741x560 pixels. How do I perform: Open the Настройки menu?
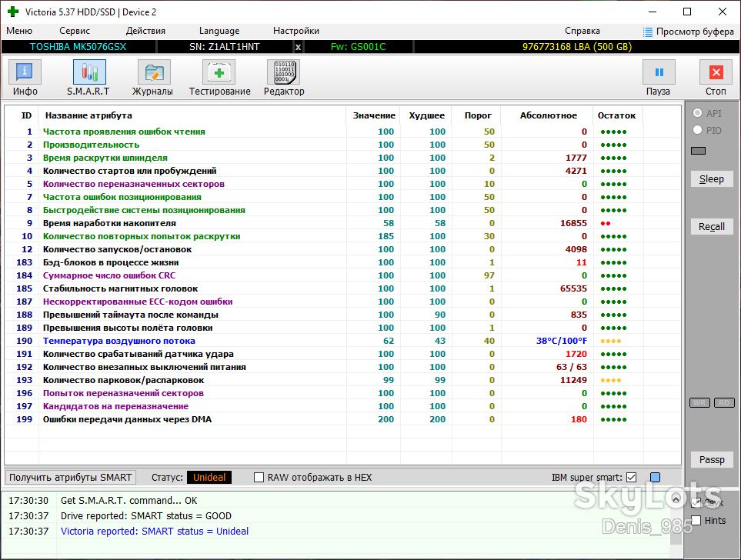pos(296,31)
